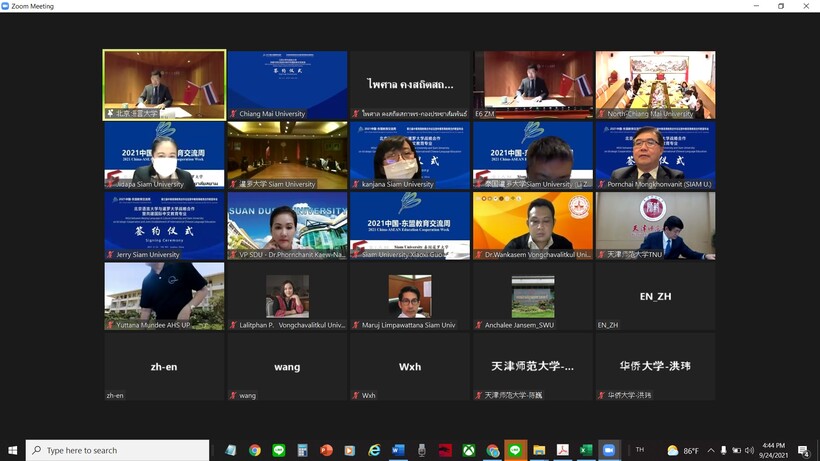Open Google Chrome from the taskbar
Image resolution: width=820 pixels, height=461 pixels.
tap(255, 450)
